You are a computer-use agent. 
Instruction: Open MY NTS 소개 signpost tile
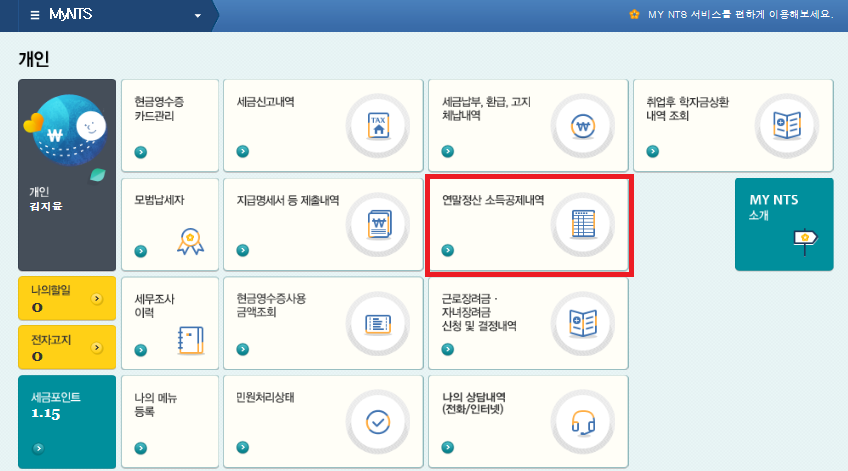[x=783, y=224]
